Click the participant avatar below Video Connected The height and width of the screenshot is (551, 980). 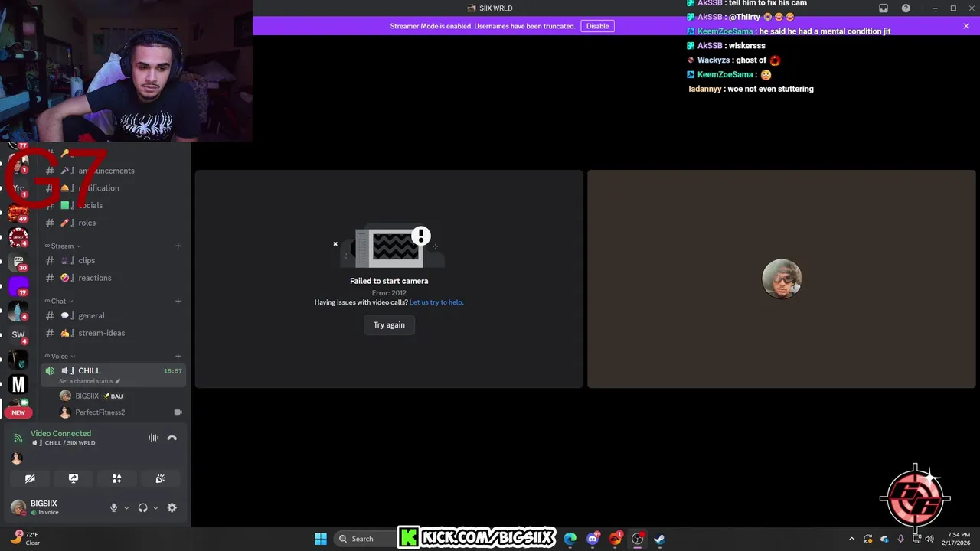(x=17, y=458)
